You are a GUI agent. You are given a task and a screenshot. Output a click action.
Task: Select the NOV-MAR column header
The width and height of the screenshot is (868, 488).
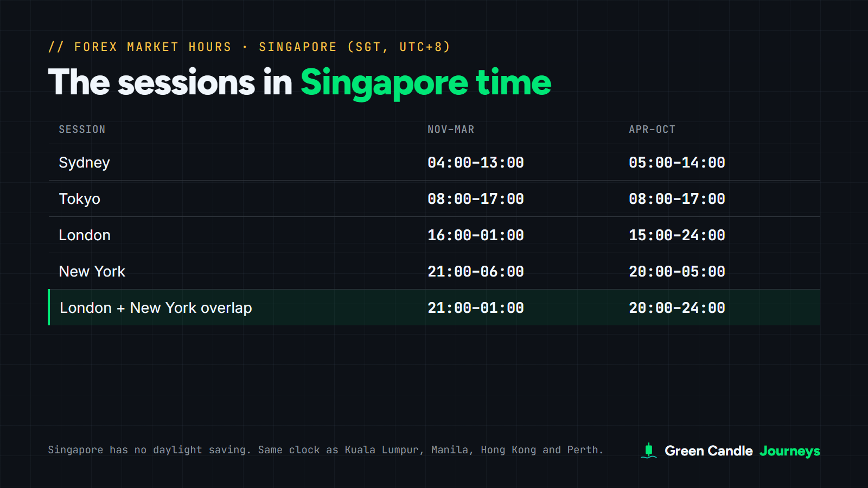coord(451,130)
